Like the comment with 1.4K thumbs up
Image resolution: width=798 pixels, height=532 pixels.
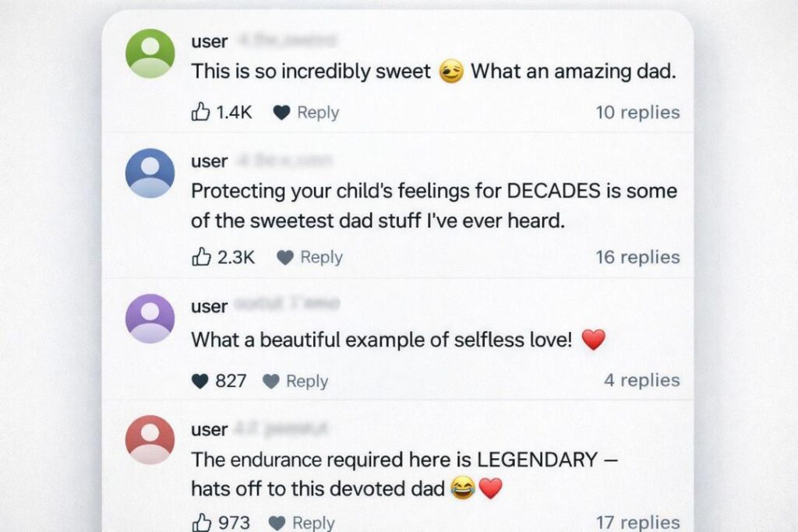(x=200, y=113)
